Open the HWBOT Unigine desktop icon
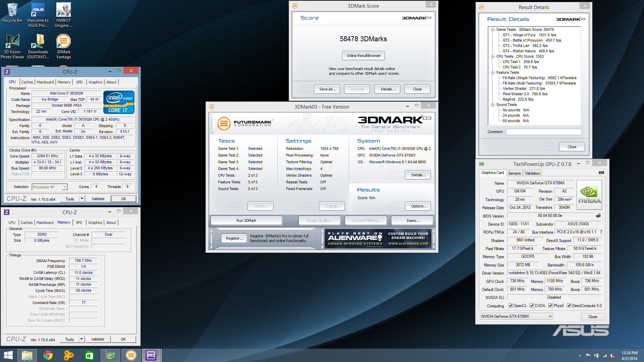 pyautogui.click(x=63, y=15)
